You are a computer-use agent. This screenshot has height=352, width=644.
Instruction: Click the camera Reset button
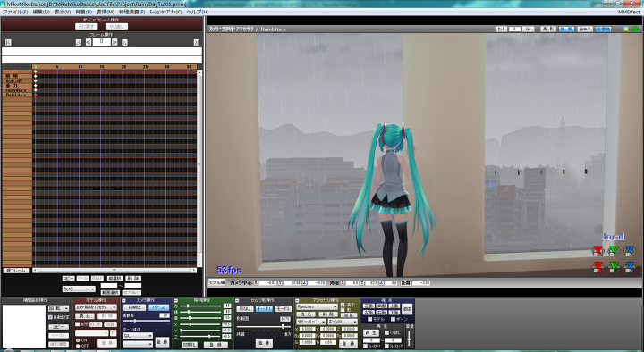(135, 307)
